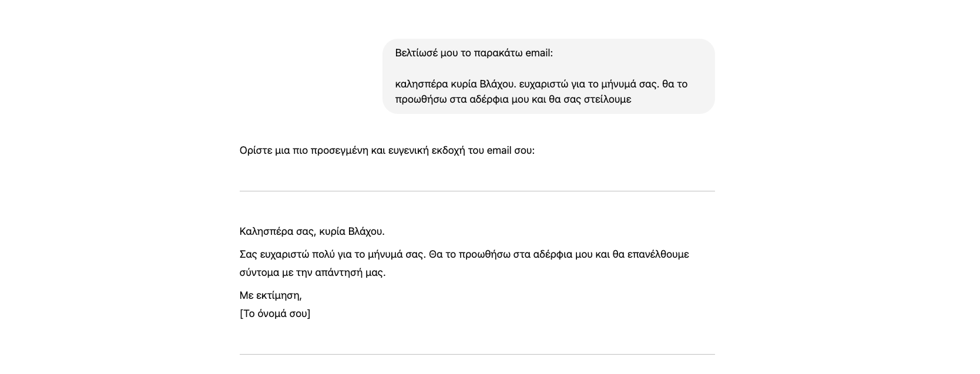Click "Βλάχου" in the improved email greeting
This screenshot has width=980, height=374.
(x=365, y=231)
